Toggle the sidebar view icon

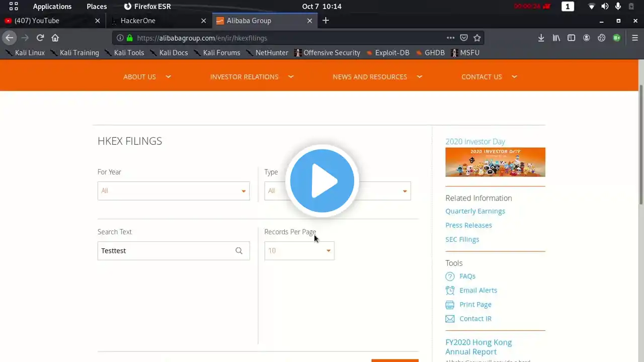[x=571, y=38]
